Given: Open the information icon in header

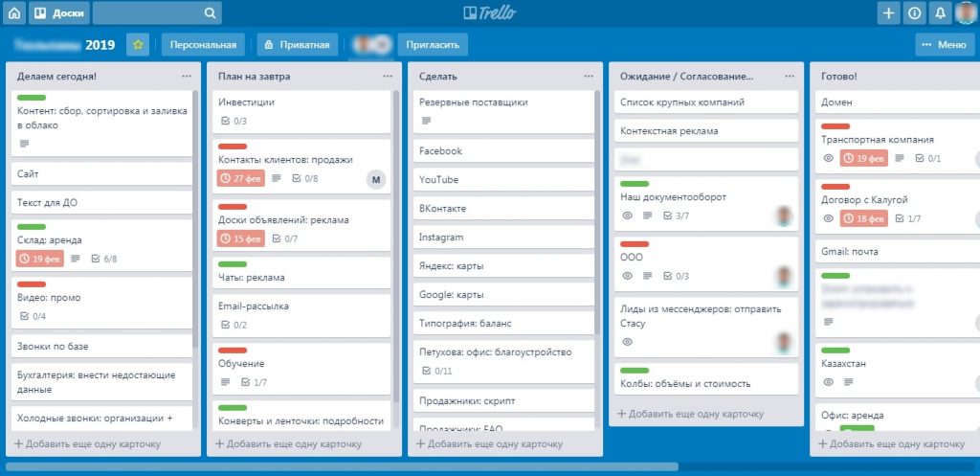Looking at the screenshot, I should click(914, 12).
